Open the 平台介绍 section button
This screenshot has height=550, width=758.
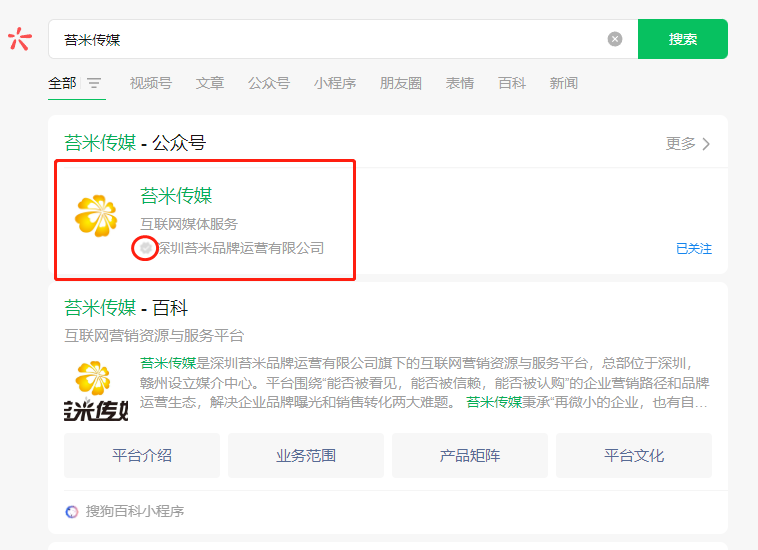coord(142,455)
